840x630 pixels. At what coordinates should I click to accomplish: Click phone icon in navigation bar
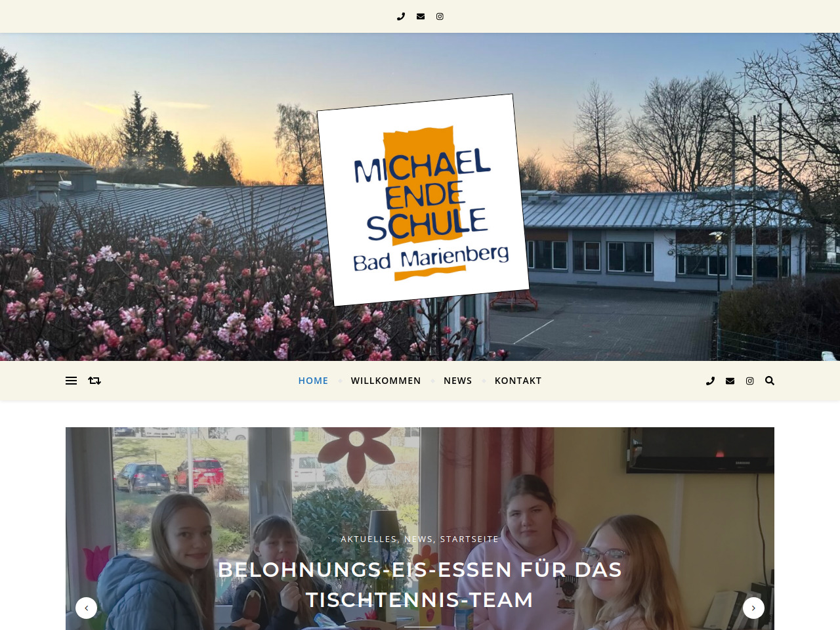coord(710,381)
